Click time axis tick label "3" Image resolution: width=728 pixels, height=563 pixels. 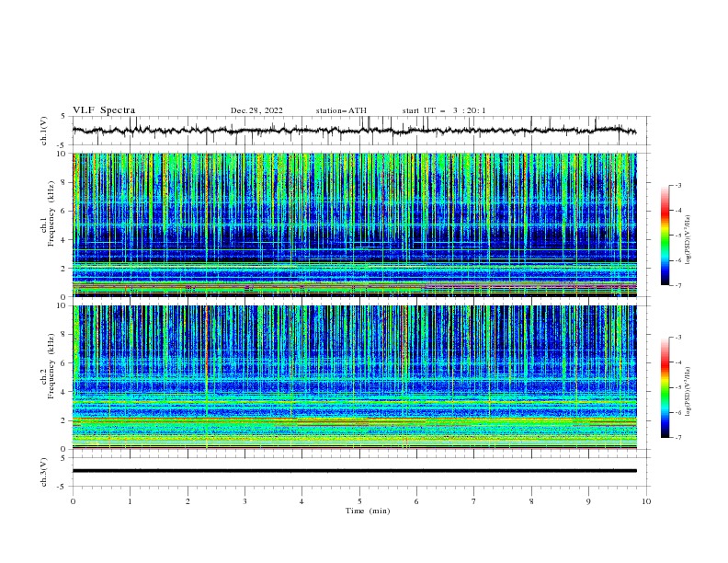coord(245,501)
